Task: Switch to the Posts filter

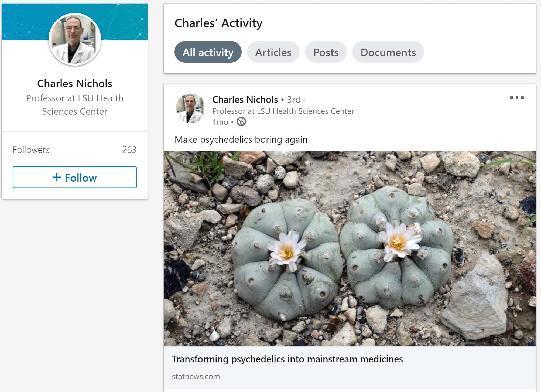Action: pyautogui.click(x=326, y=52)
